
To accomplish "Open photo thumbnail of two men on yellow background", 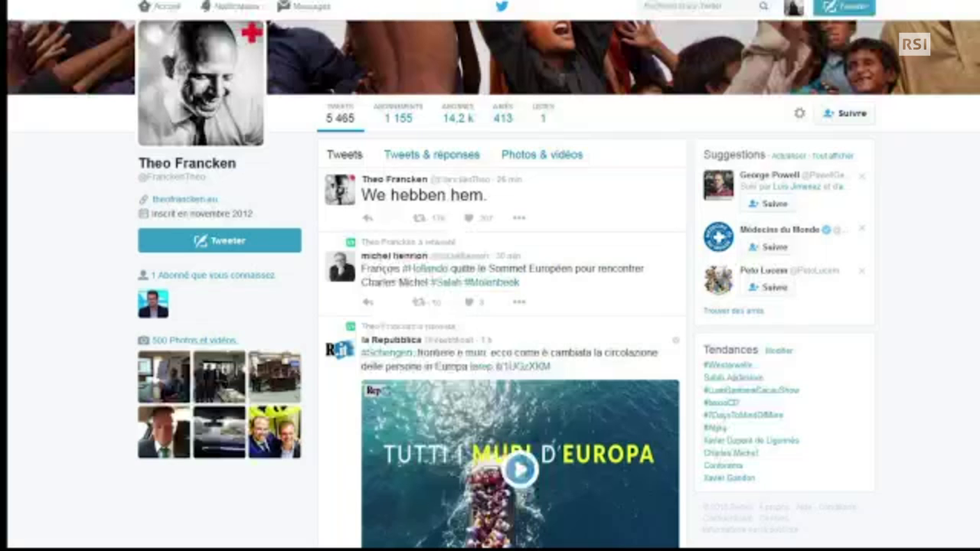I will point(275,432).
